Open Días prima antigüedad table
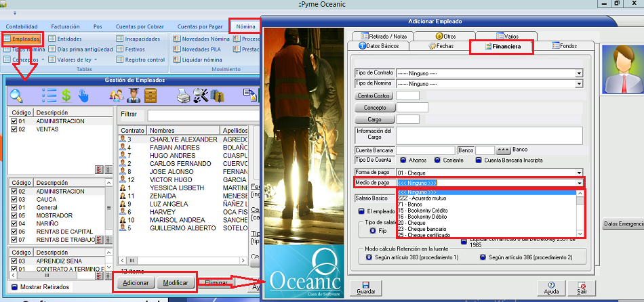This screenshot has height=302, width=644. (81, 49)
